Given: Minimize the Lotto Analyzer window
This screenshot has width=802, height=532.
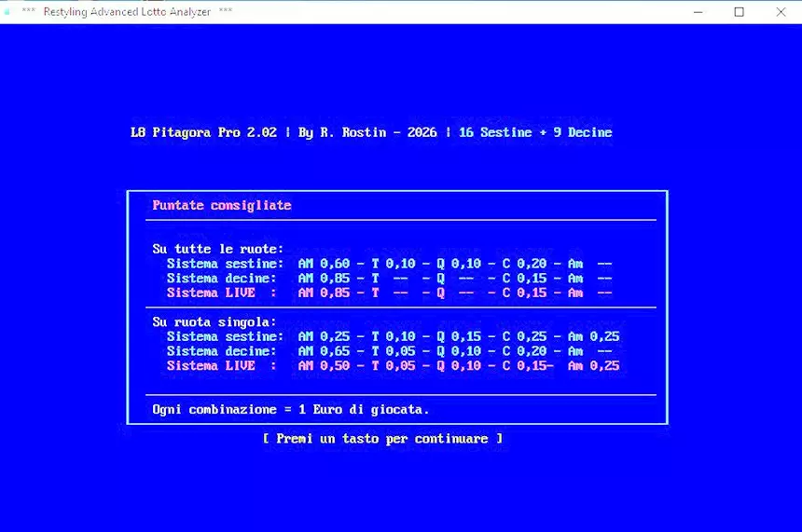Looking at the screenshot, I should [698, 12].
